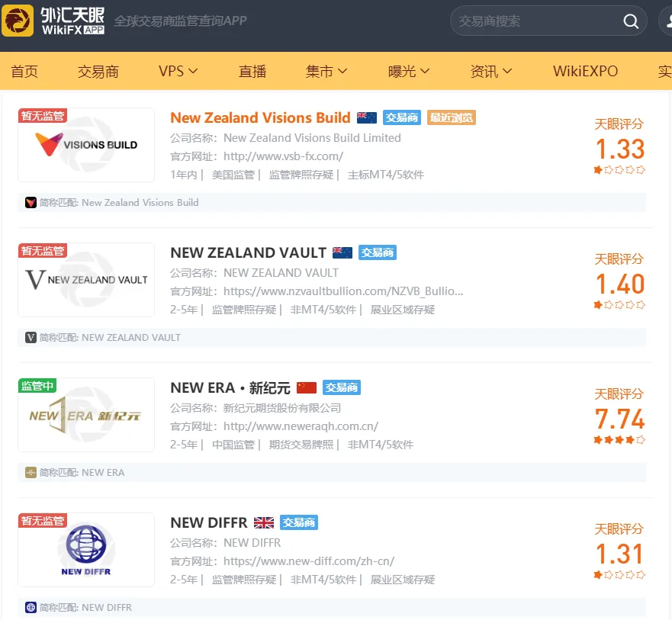Click 交易商 tag beside NEW ERA
The height and width of the screenshot is (620, 672).
click(341, 387)
